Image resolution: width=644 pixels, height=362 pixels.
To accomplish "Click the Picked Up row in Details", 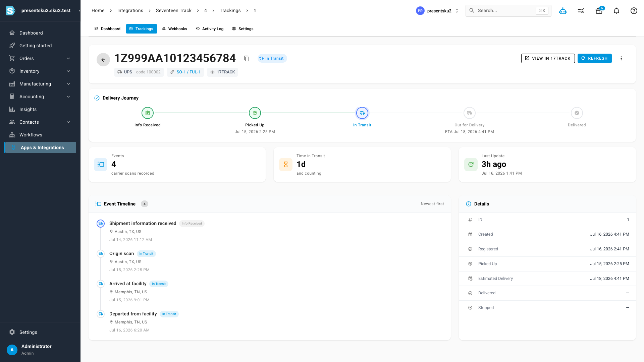I will click(547, 264).
